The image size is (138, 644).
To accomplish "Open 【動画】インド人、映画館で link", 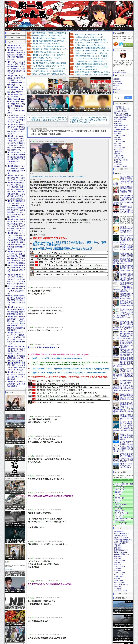I will click(68, 372).
